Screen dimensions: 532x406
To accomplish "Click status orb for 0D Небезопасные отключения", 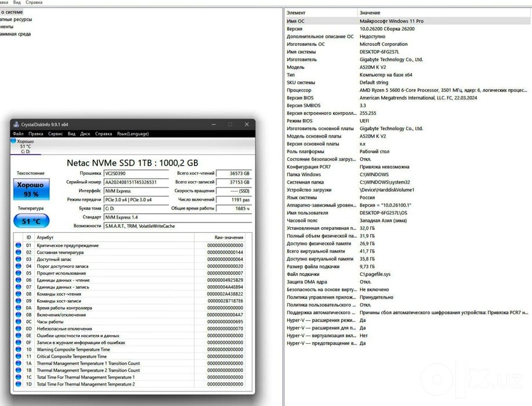I will click(19, 329).
